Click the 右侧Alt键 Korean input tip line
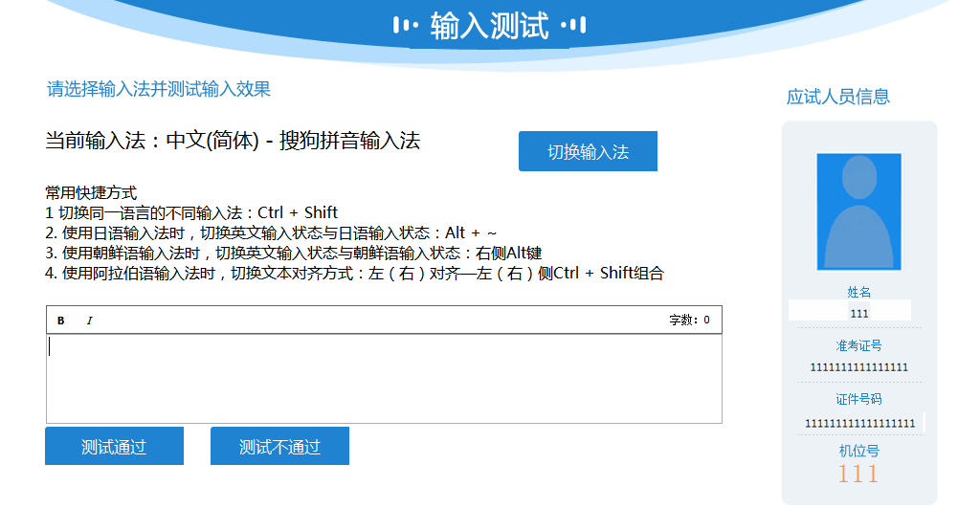 click(293, 254)
